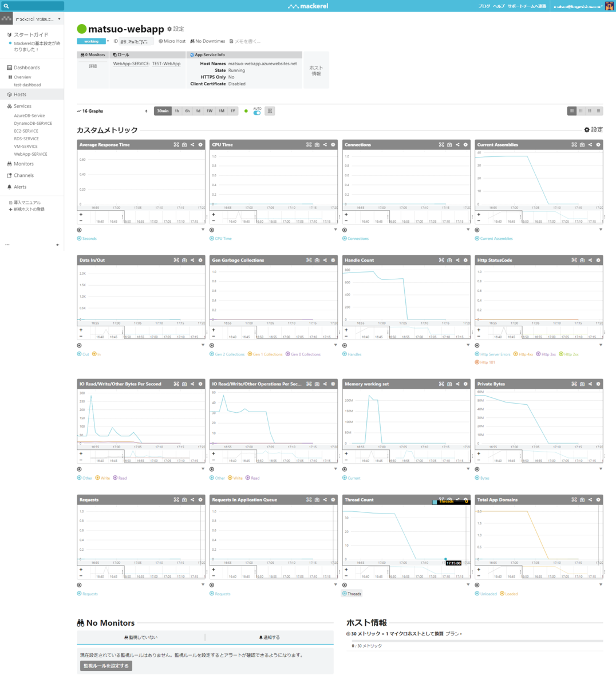Open AzureDB-Service in the sidebar
The height and width of the screenshot is (687, 616).
coord(29,116)
